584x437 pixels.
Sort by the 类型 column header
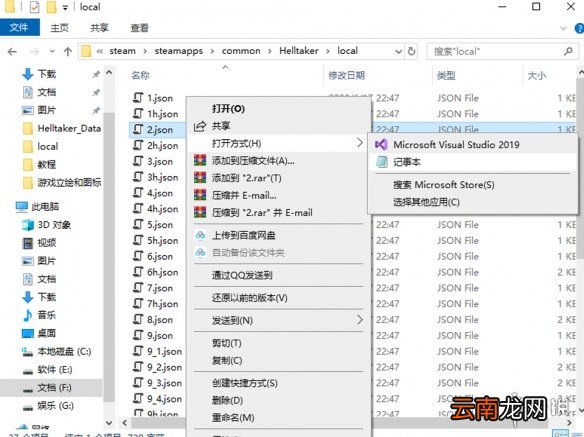click(x=446, y=76)
